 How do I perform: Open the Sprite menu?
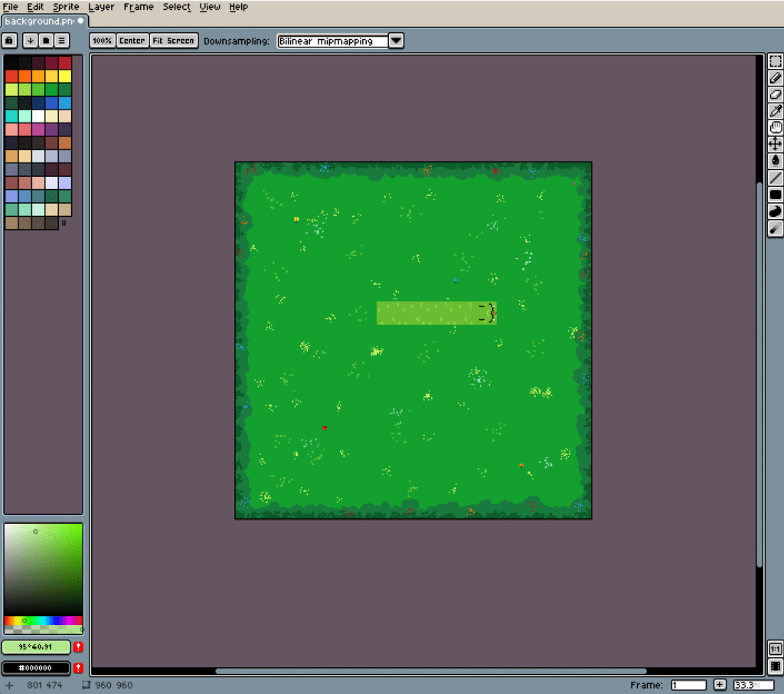pos(66,7)
